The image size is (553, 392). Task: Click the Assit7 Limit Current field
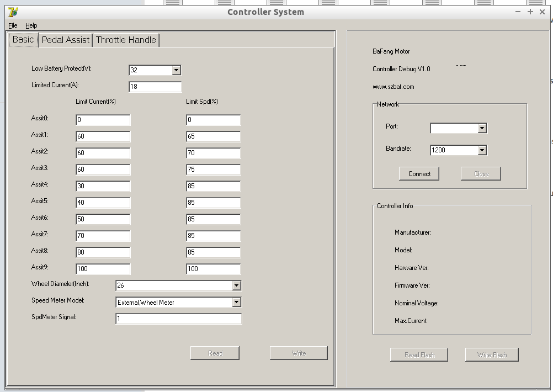pos(103,236)
